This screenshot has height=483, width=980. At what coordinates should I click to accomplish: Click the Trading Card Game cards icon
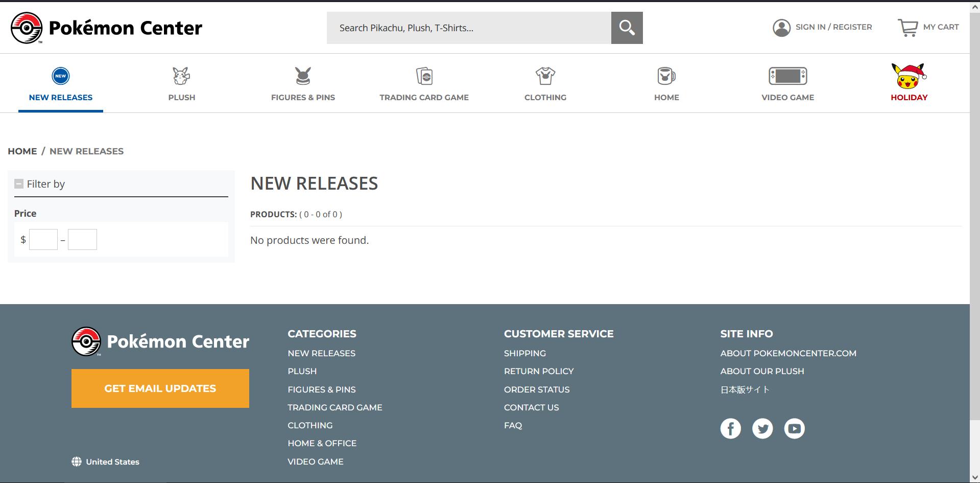coord(424,76)
